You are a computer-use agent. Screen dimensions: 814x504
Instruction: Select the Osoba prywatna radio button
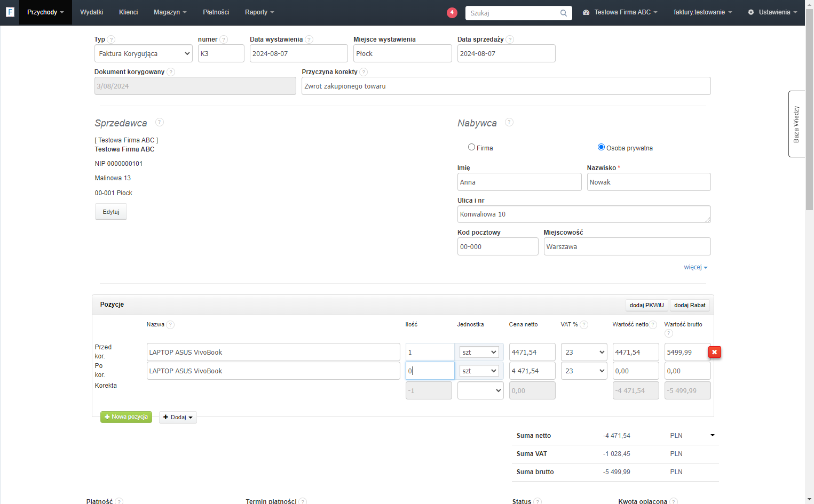click(601, 147)
